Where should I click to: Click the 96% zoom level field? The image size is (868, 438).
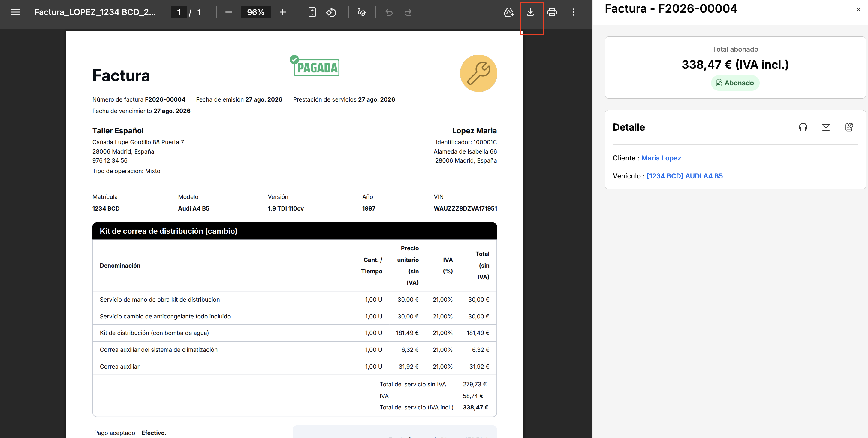[x=255, y=12]
